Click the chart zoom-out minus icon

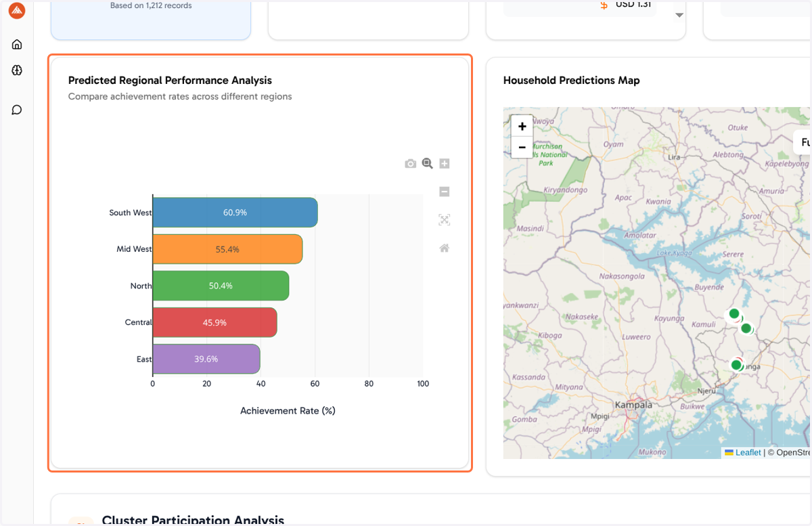coord(445,192)
